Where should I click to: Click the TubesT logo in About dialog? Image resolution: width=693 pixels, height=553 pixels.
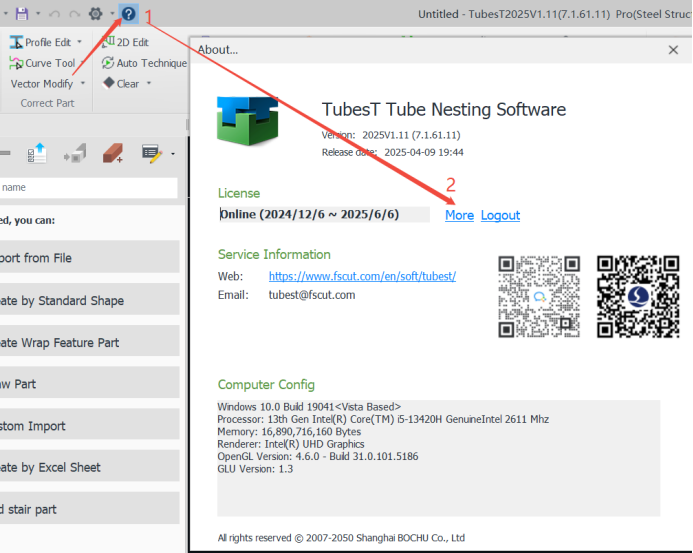pos(248,121)
